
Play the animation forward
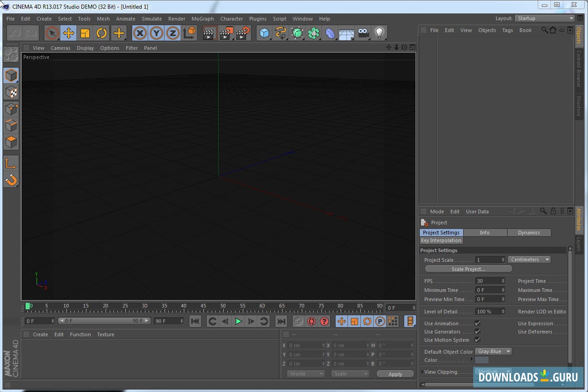tap(238, 321)
